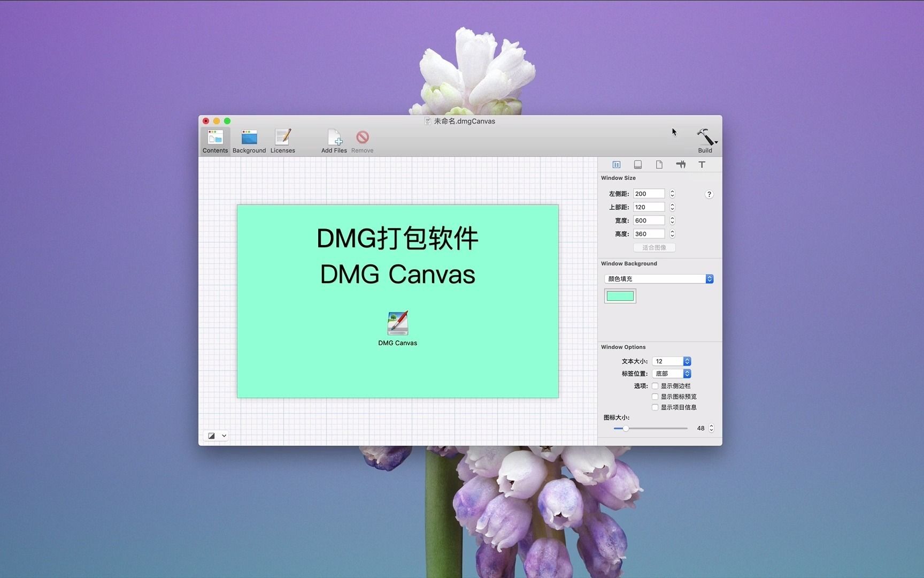Select the caliper geometry inspector tab
The height and width of the screenshot is (578, 924).
[x=681, y=165]
